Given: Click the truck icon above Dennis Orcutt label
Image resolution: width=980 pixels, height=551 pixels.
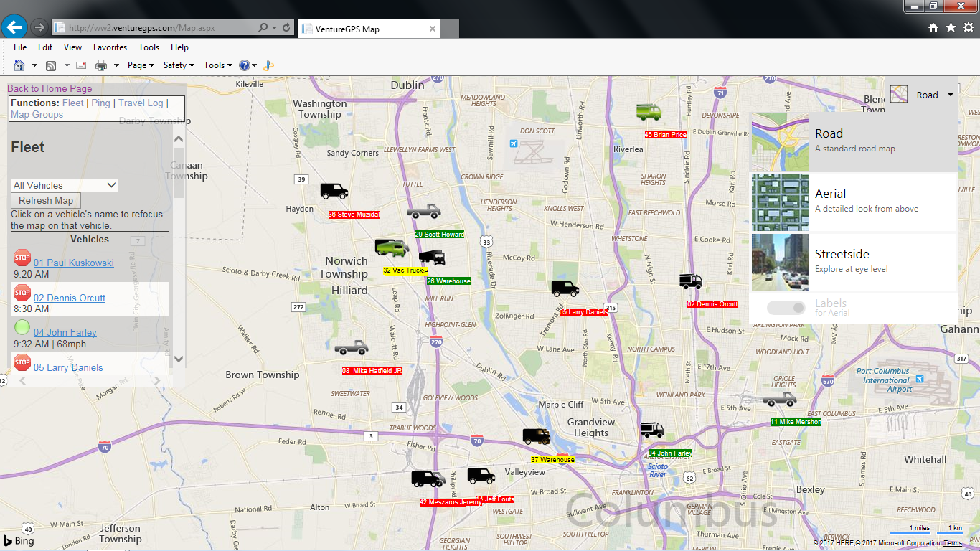Looking at the screenshot, I should pos(690,281).
